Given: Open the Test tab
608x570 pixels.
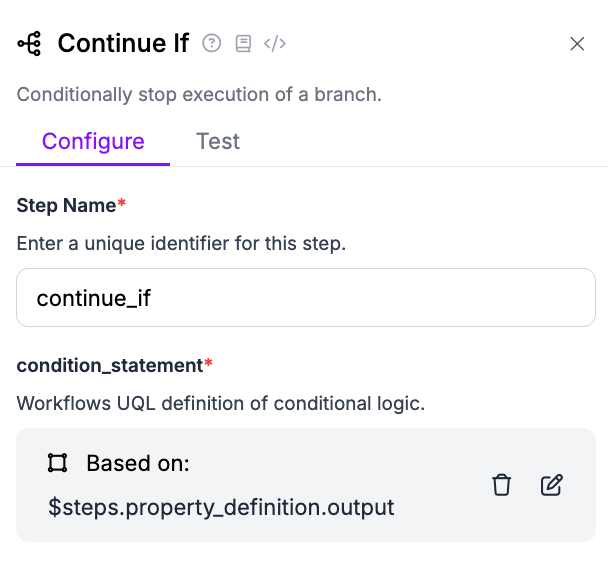Looking at the screenshot, I should pos(218,141).
